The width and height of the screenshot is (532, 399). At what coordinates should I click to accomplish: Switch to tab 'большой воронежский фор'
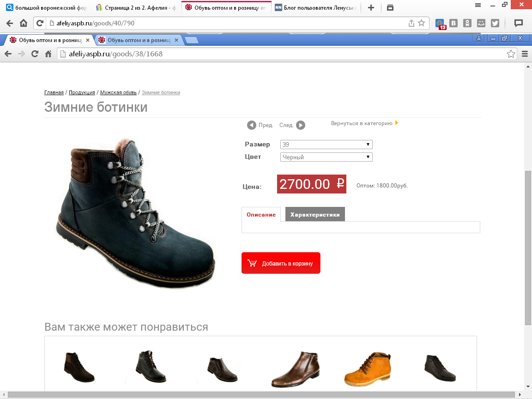click(47, 7)
